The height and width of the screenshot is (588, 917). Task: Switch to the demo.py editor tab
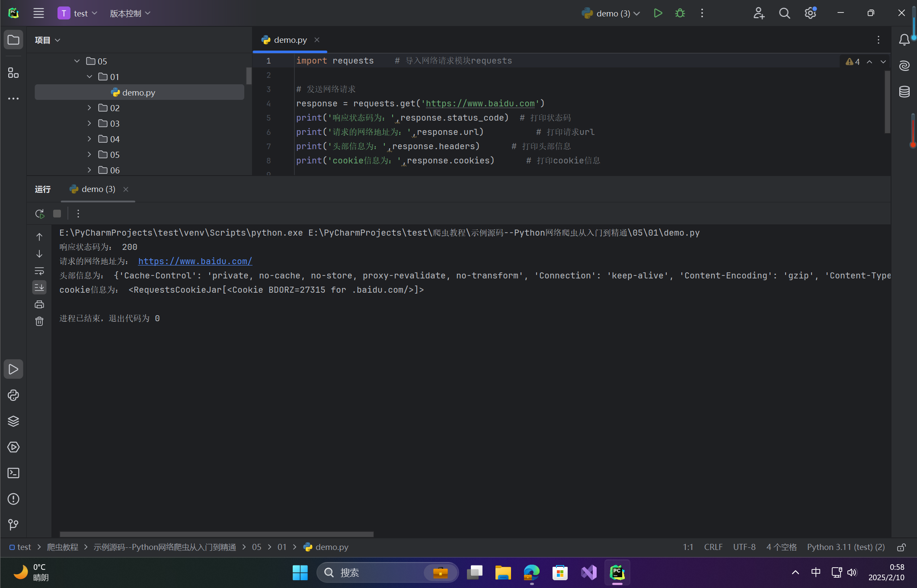point(290,40)
